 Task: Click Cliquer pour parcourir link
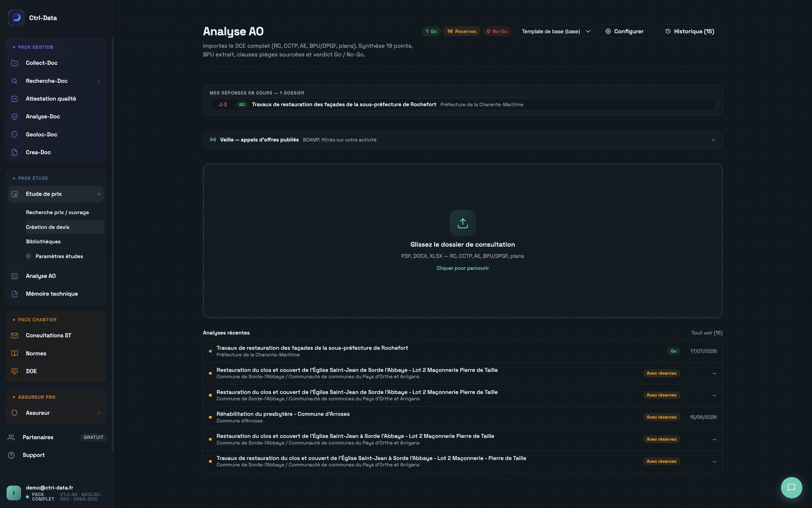click(463, 268)
